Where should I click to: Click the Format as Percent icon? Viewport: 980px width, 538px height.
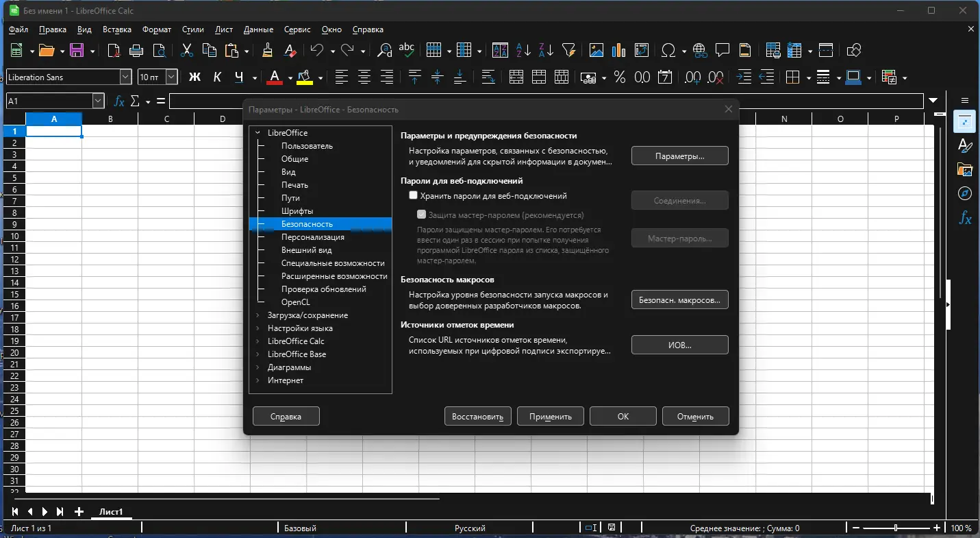620,77
